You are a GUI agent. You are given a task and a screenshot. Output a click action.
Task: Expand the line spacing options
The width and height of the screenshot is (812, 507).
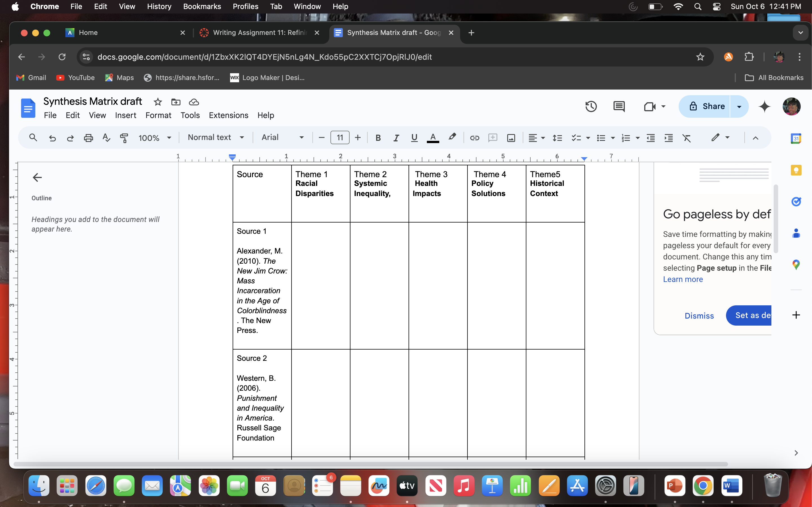(x=557, y=137)
